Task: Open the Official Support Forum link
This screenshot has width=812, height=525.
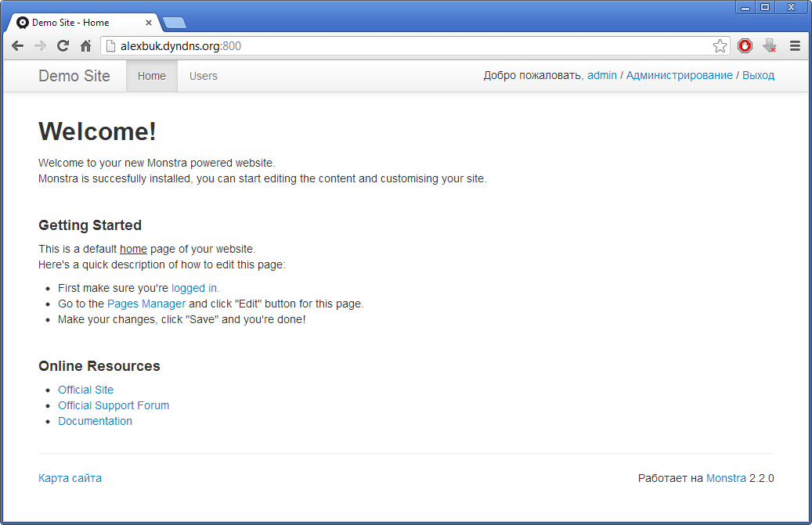Action: click(x=114, y=405)
